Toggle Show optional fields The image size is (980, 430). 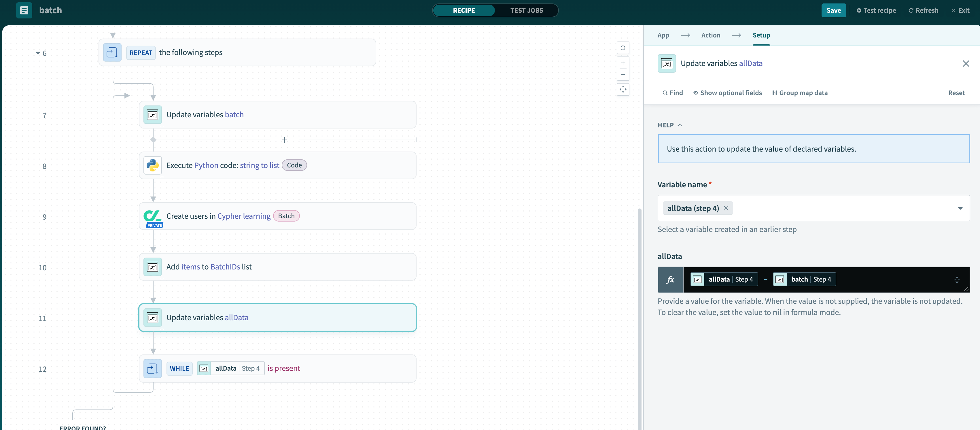point(727,93)
